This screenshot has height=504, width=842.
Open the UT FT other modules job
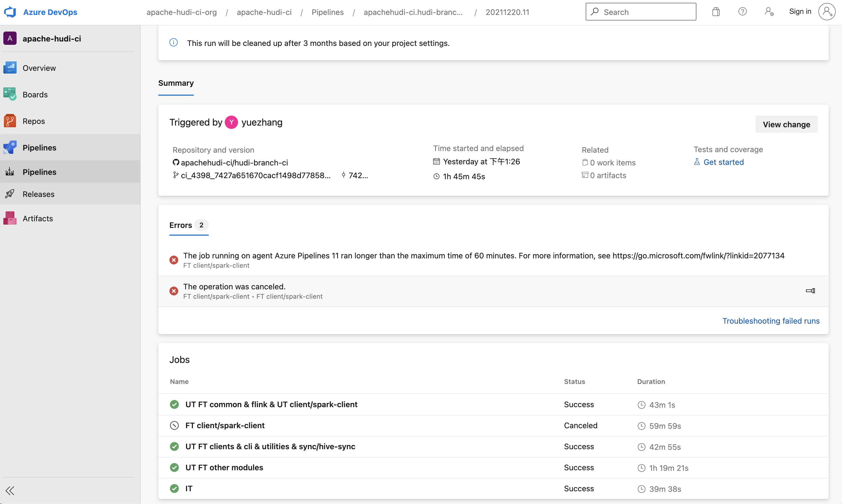pos(224,468)
